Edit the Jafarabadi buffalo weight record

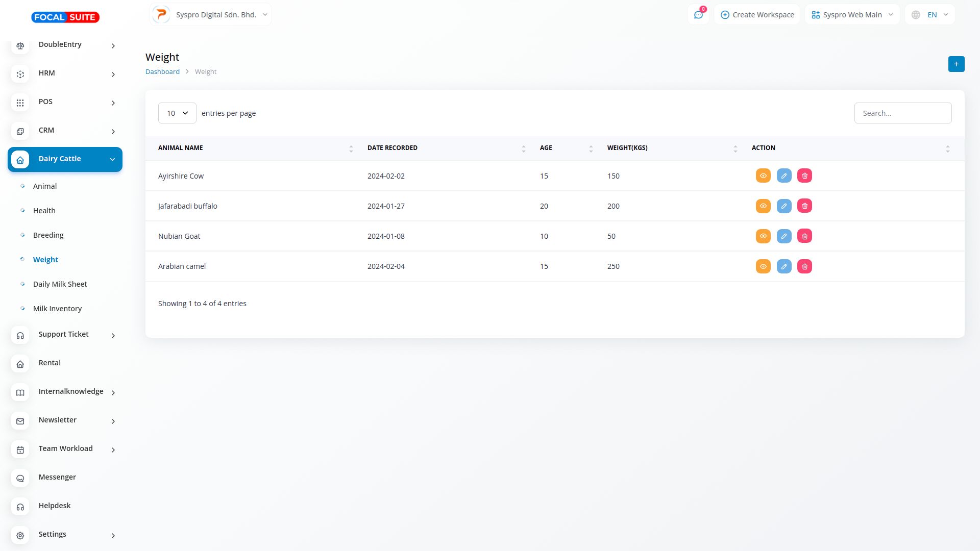pyautogui.click(x=784, y=206)
